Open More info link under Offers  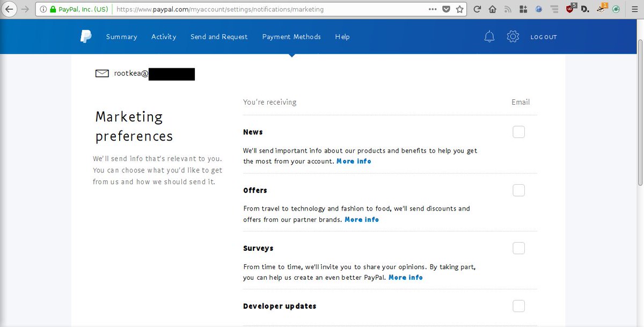pos(362,220)
